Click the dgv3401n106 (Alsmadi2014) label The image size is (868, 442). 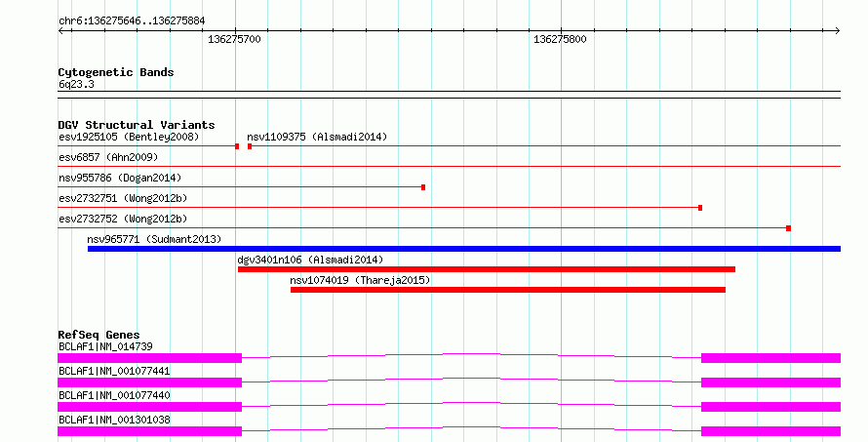tap(310, 260)
